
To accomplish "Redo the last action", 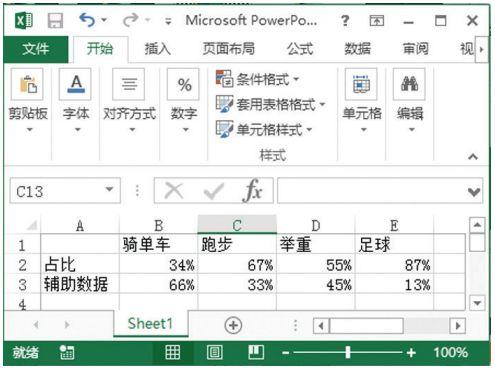I will pyautogui.click(x=131, y=20).
